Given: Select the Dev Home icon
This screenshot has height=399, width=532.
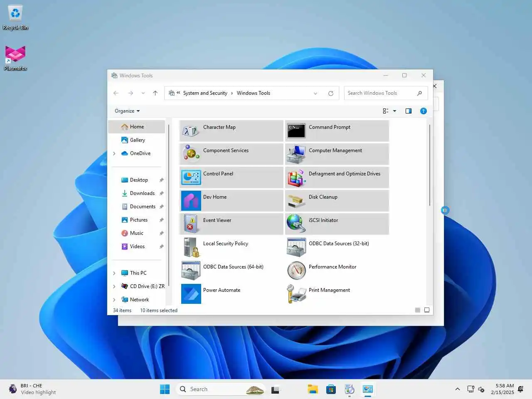Looking at the screenshot, I should pos(191,201).
